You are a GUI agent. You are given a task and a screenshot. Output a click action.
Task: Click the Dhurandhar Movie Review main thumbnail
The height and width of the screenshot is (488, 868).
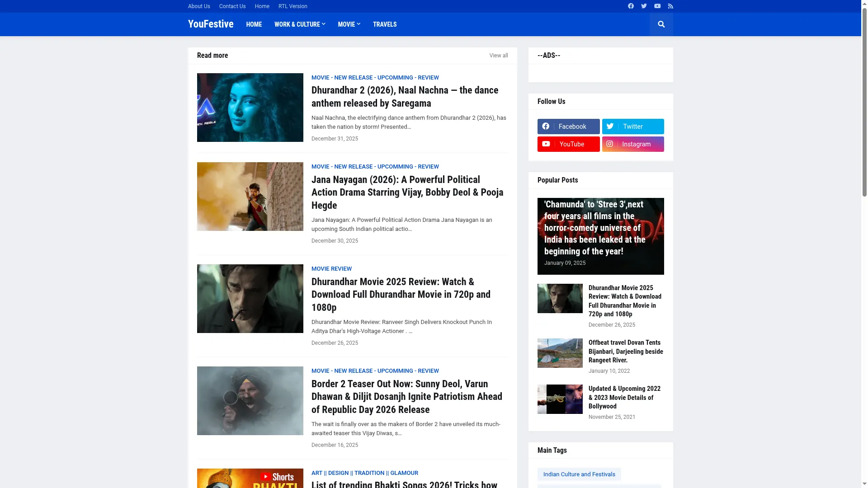[x=250, y=299]
